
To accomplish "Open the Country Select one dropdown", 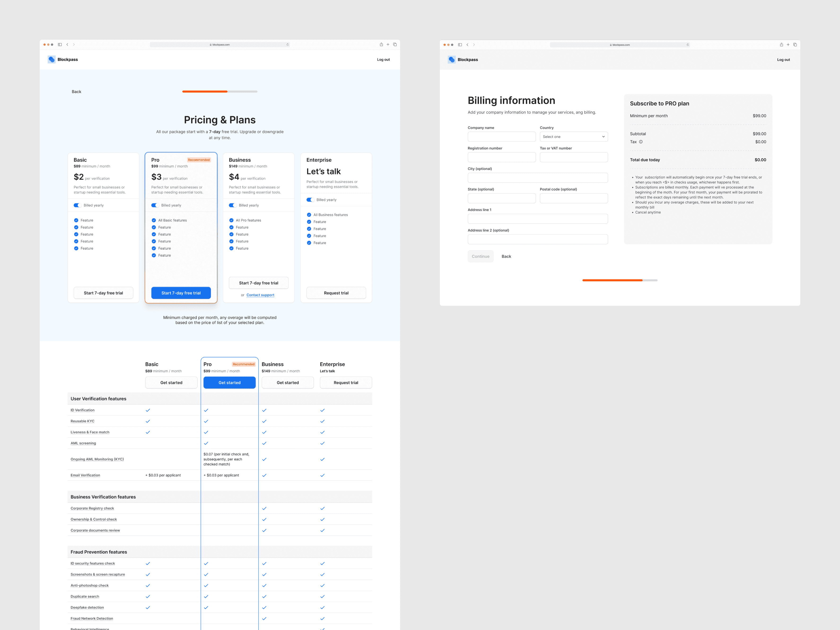I will 573,136.
